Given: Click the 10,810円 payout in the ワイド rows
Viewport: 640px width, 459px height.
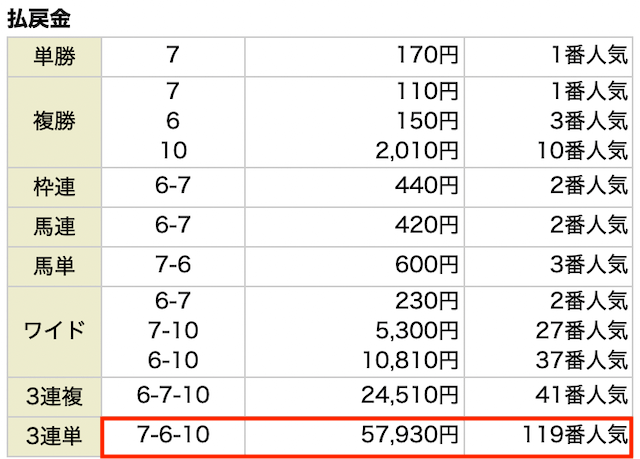Looking at the screenshot, I should [410, 361].
